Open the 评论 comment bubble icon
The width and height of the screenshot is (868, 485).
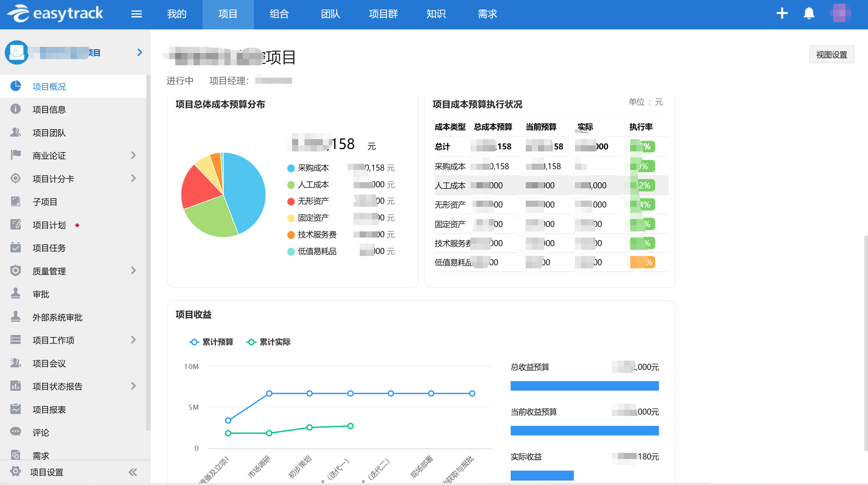[x=15, y=432]
